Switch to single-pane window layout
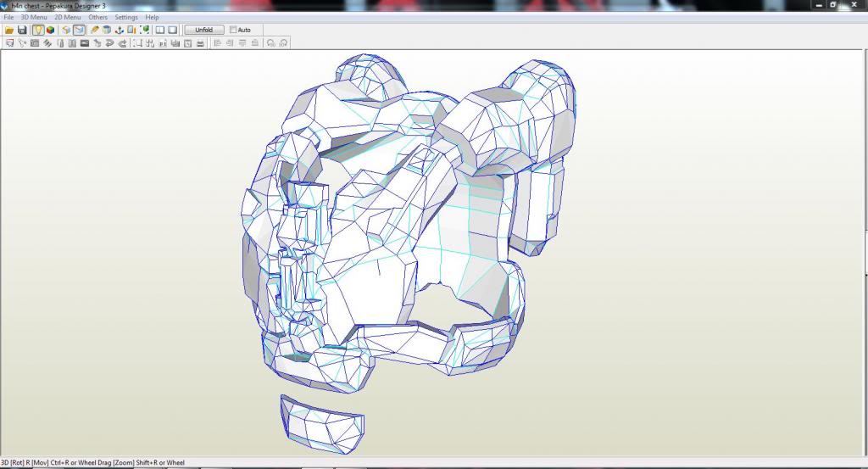The image size is (868, 469). click(x=173, y=30)
